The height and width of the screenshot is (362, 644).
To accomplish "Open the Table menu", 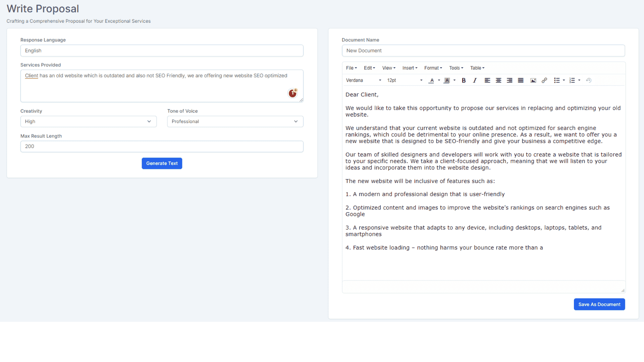I will [477, 68].
